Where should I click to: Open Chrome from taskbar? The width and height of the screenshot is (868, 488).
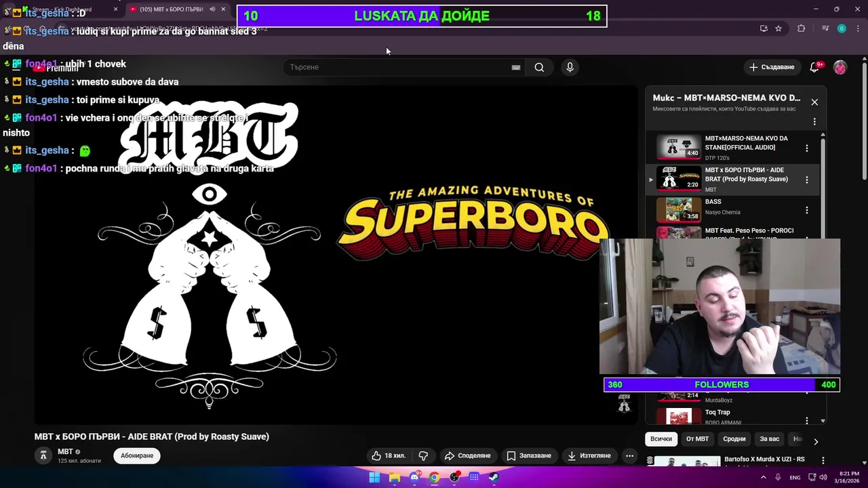434,477
